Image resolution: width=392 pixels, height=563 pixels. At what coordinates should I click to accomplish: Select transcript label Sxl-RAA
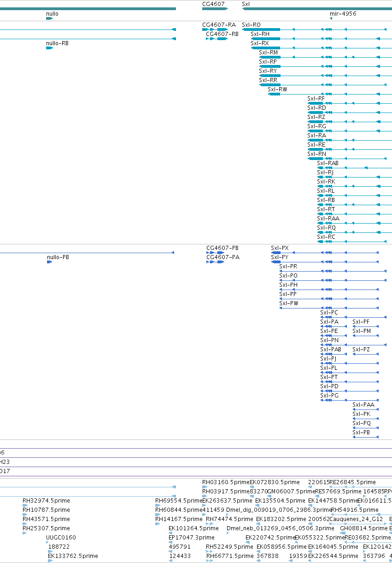(328, 219)
